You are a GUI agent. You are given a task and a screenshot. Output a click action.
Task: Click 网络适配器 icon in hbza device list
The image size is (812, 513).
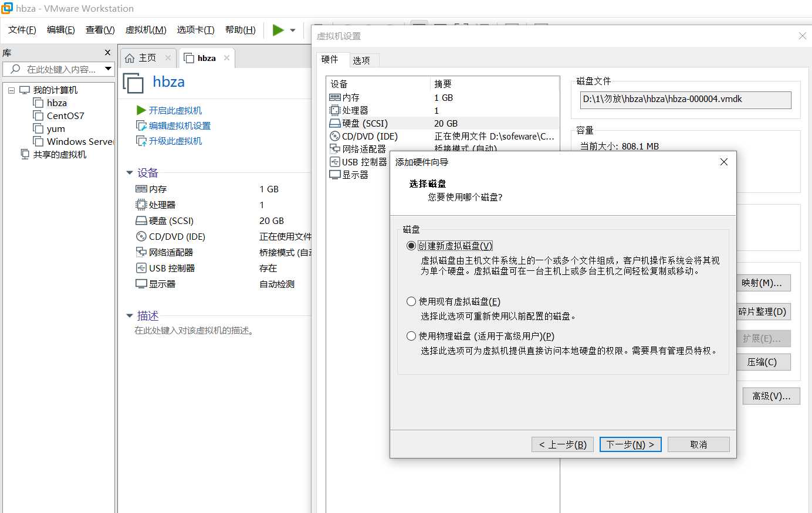(x=141, y=252)
